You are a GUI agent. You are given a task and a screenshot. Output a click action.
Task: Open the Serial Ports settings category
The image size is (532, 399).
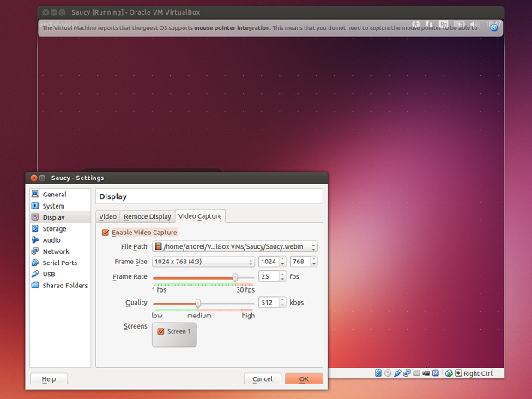60,263
